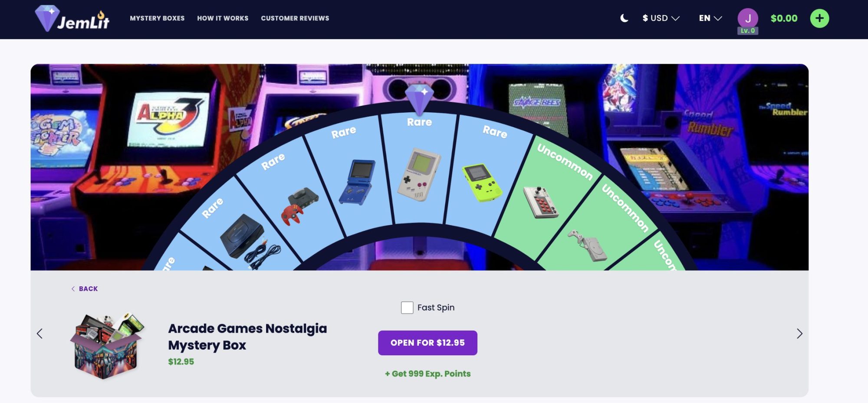Viewport: 868px width, 403px height.
Task: Open the J user profile avatar
Action: click(x=748, y=18)
